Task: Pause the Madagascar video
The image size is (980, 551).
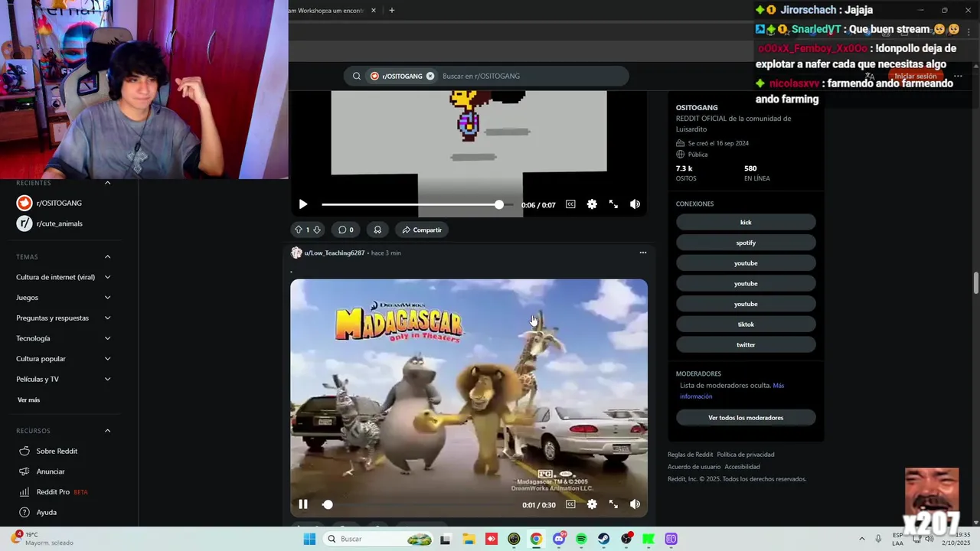Action: (303, 504)
